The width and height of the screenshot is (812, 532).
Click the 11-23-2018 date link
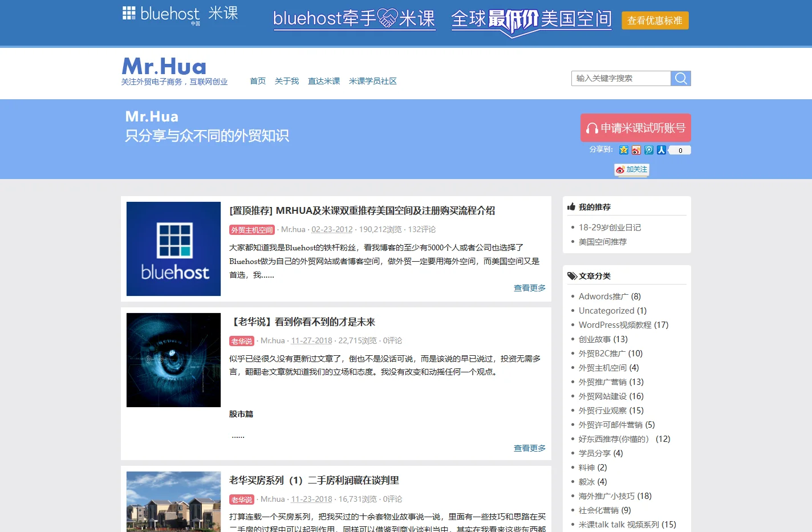tap(311, 499)
